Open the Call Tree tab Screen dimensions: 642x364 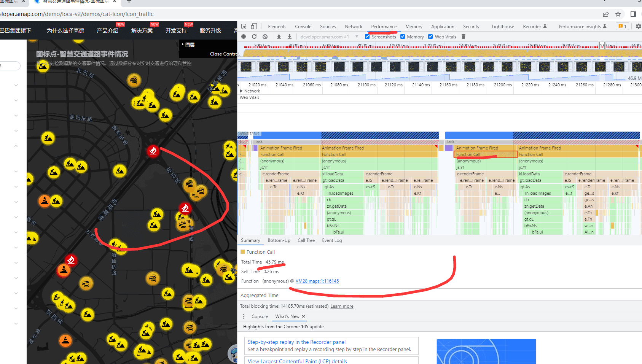306,240
